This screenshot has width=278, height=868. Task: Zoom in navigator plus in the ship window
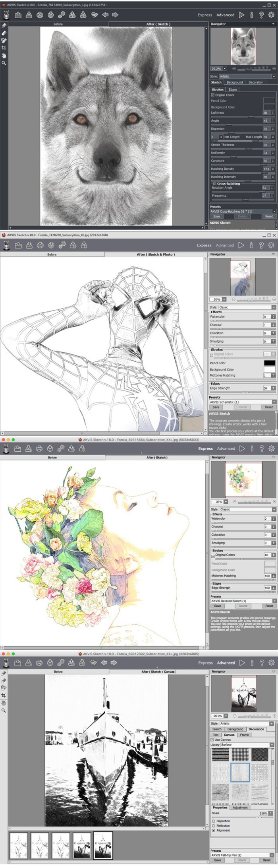click(274, 715)
